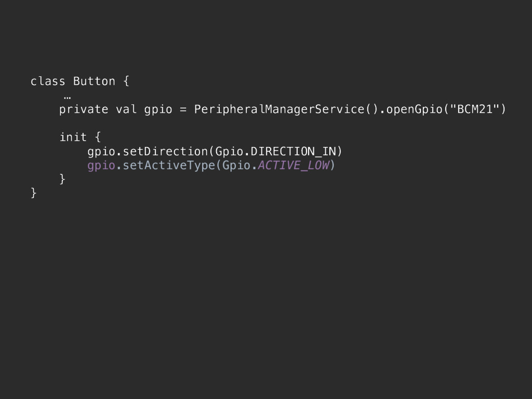
Task: Click the opening brace after Button
Action: [x=126, y=82]
